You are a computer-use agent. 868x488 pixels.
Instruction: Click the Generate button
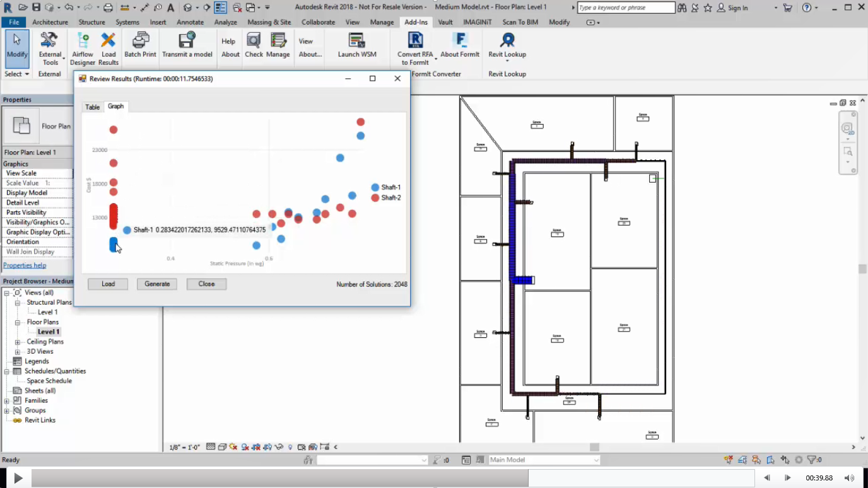pyautogui.click(x=157, y=284)
